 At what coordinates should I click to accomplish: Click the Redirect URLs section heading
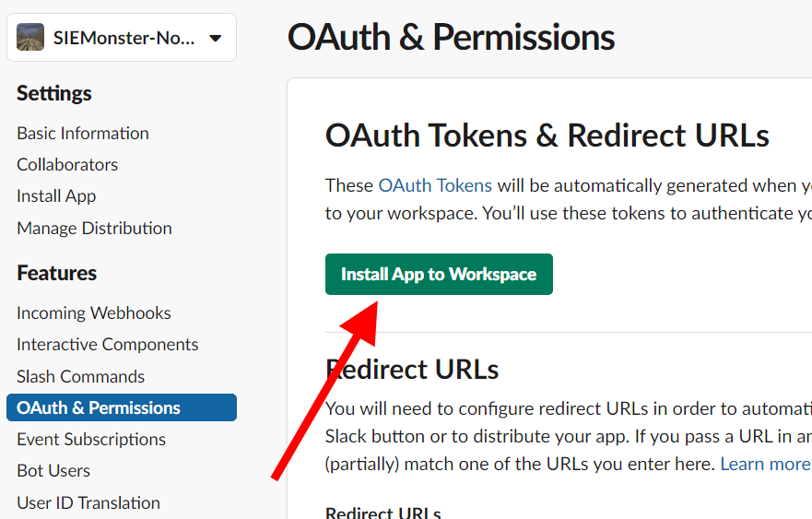(412, 369)
